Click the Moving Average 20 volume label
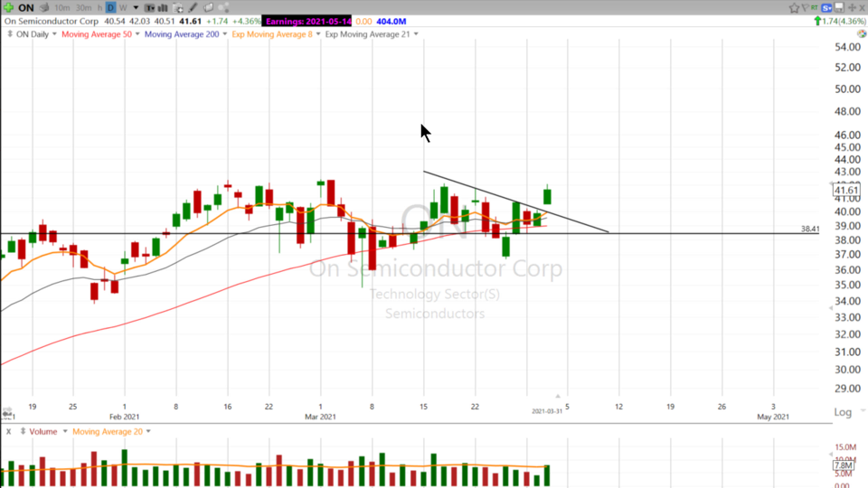This screenshot has width=868, height=488. [108, 432]
